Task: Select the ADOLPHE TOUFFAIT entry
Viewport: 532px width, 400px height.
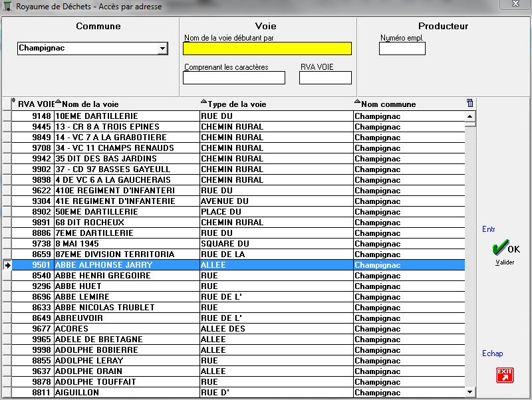Action: coord(126,382)
